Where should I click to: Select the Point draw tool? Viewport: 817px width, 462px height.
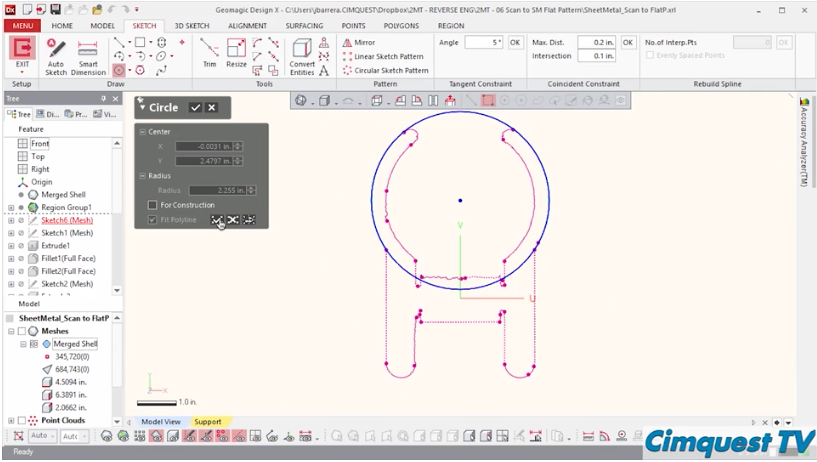point(182,42)
